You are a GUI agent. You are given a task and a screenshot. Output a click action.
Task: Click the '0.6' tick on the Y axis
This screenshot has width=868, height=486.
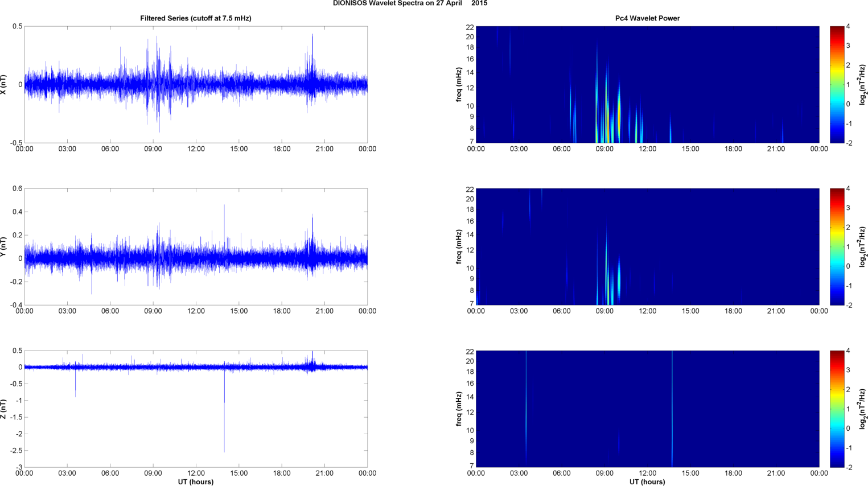click(17, 189)
